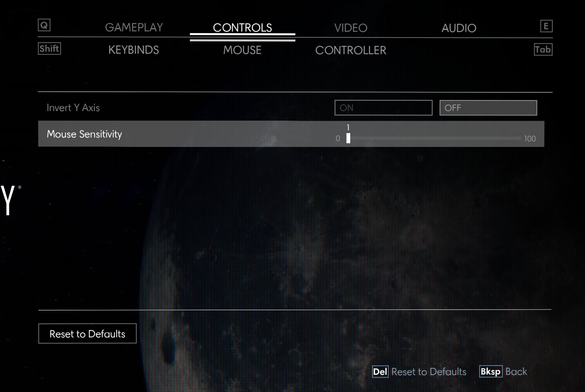Viewport: 585px width, 392px height.
Task: Click the Q key icon to switch tabs left
Action: (44, 25)
